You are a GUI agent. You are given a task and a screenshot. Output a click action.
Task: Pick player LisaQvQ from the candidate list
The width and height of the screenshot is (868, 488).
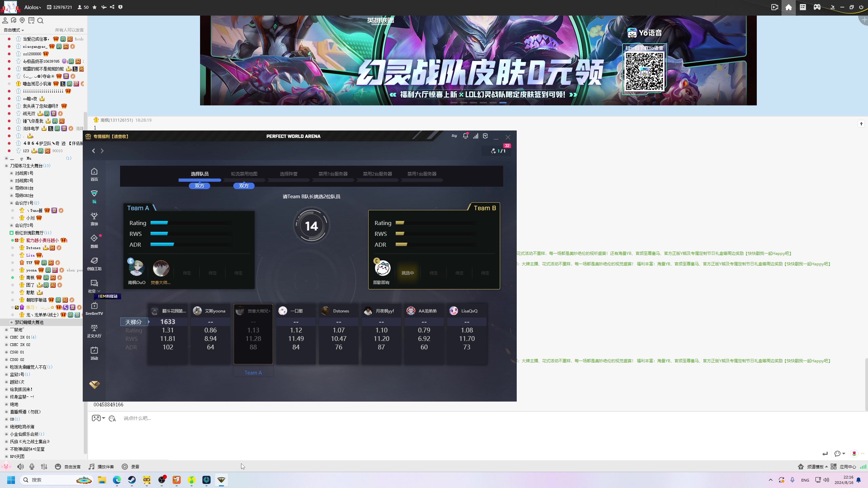[x=467, y=334]
